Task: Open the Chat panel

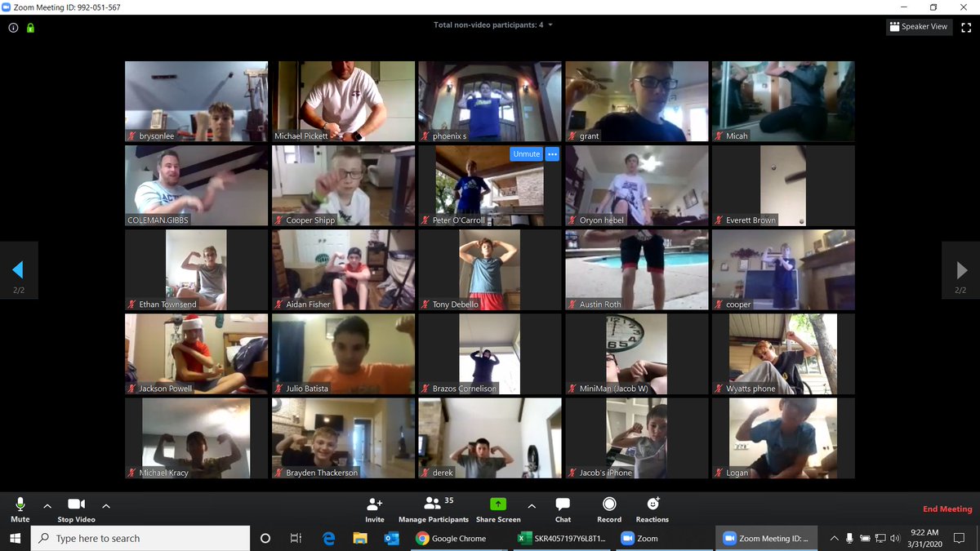Action: (x=563, y=509)
